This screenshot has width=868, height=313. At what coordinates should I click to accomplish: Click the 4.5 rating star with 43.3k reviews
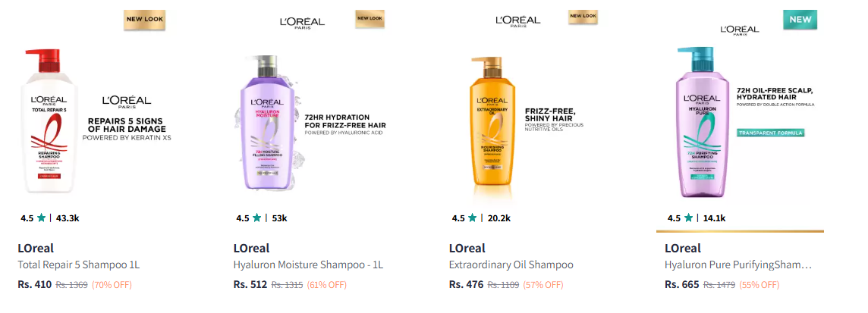42,218
